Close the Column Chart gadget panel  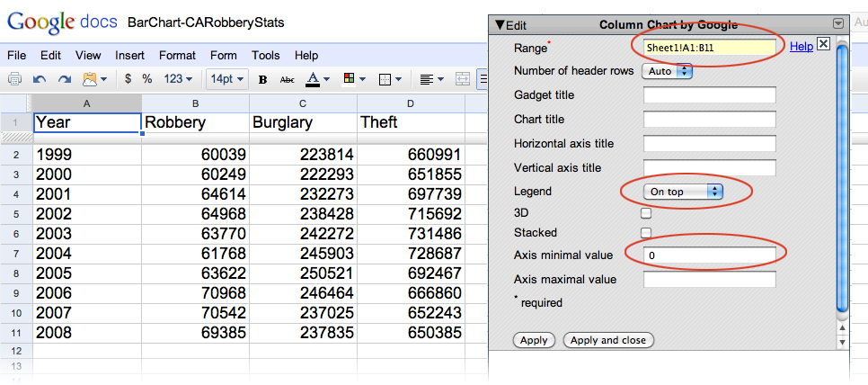point(824,44)
